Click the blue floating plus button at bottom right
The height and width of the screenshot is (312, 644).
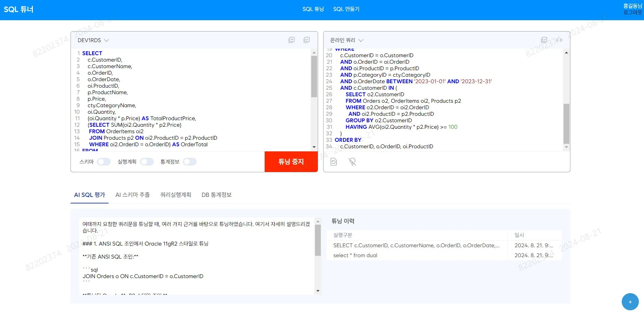[x=630, y=301]
